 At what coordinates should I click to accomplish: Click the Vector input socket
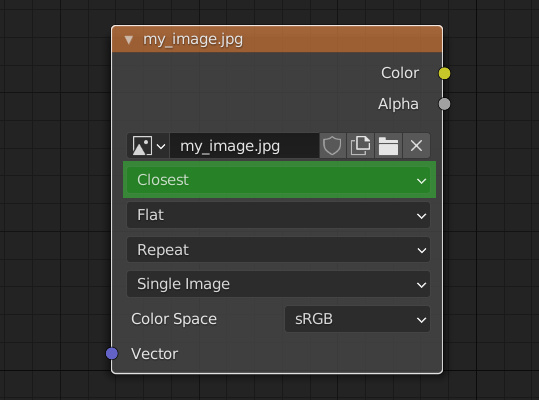(x=112, y=354)
